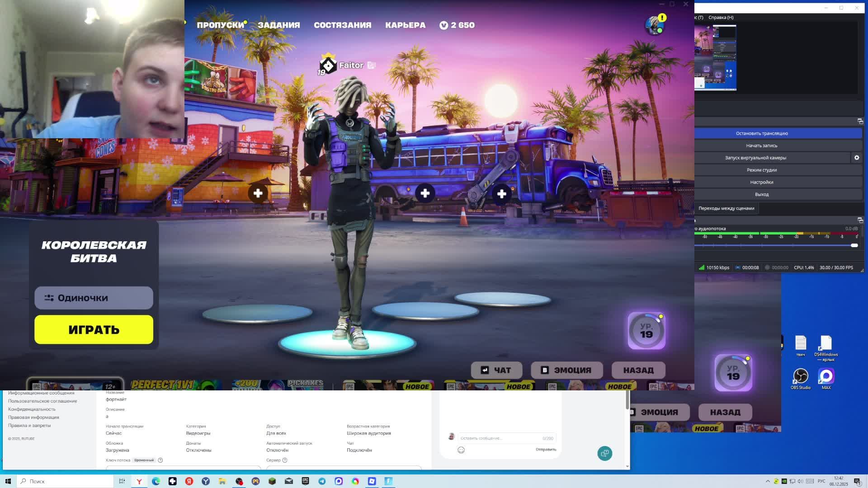This screenshot has width=868, height=488.
Task: Click the player avatar with the alert badge
Action: point(654,25)
